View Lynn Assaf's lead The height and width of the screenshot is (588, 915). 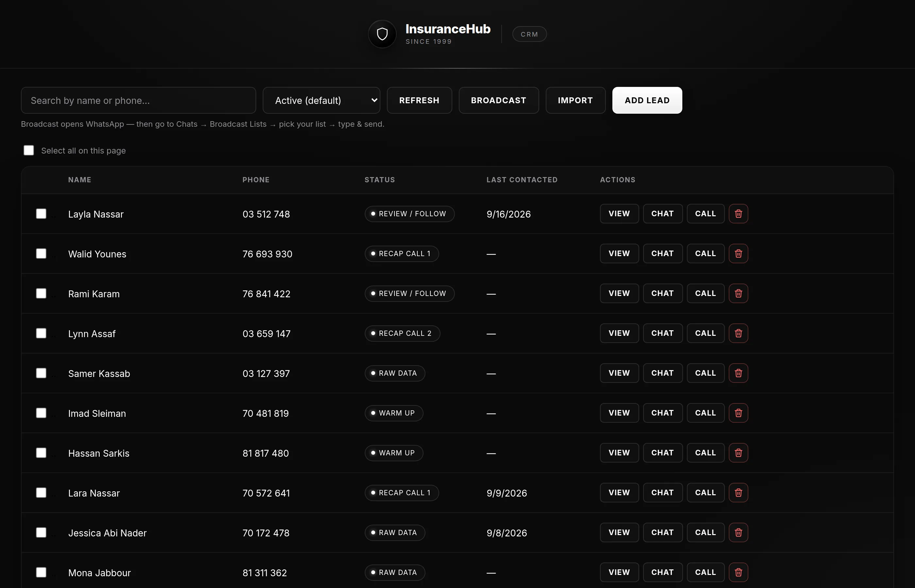(x=619, y=333)
